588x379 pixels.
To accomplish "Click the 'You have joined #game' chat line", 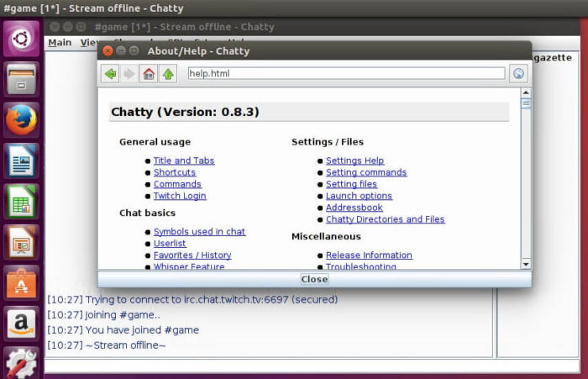I will pyautogui.click(x=123, y=330).
